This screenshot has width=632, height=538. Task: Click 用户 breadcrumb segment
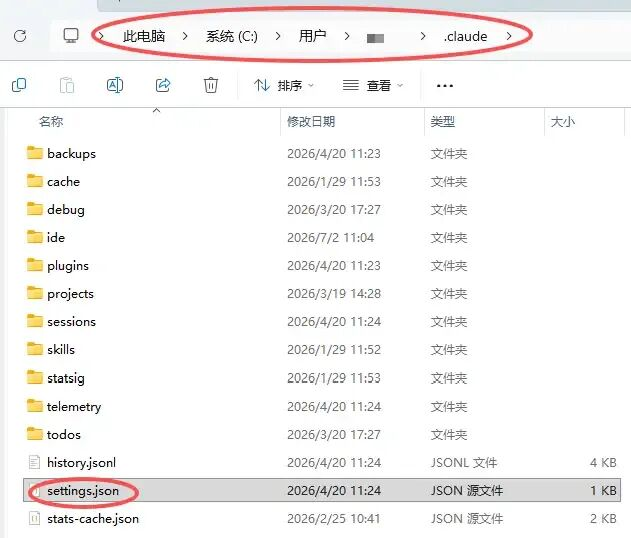coord(312,36)
